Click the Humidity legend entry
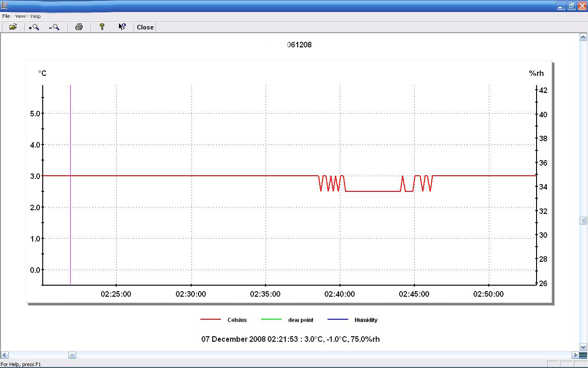This screenshot has height=368, width=588. 366,320
